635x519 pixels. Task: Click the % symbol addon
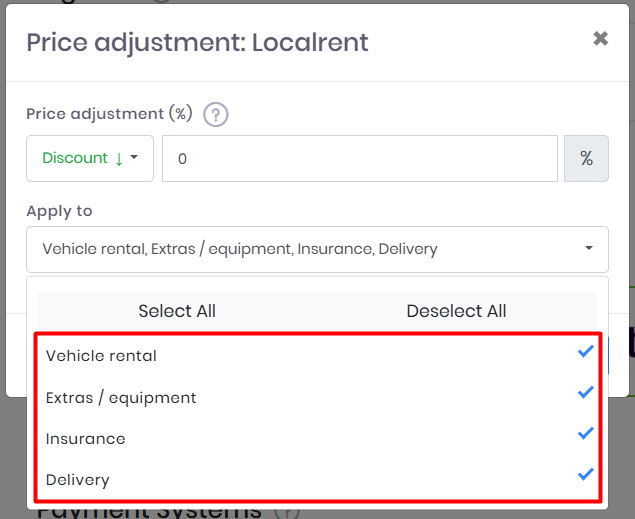[586, 158]
